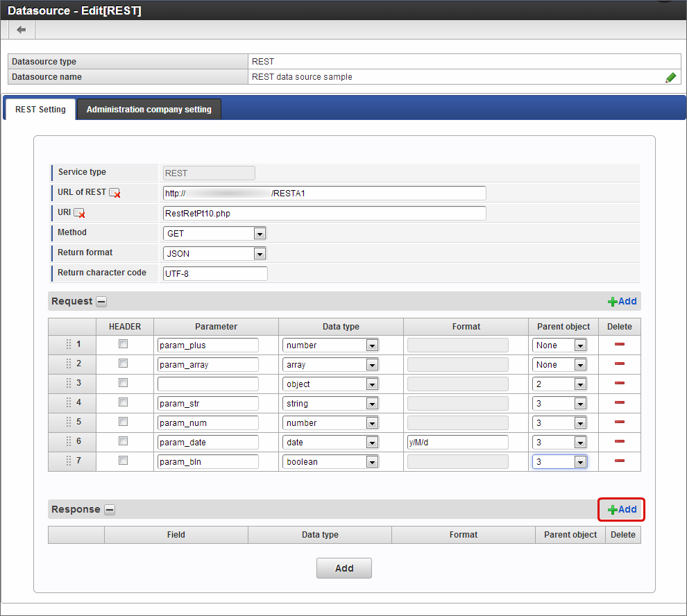Add a new Response field row

click(x=622, y=510)
